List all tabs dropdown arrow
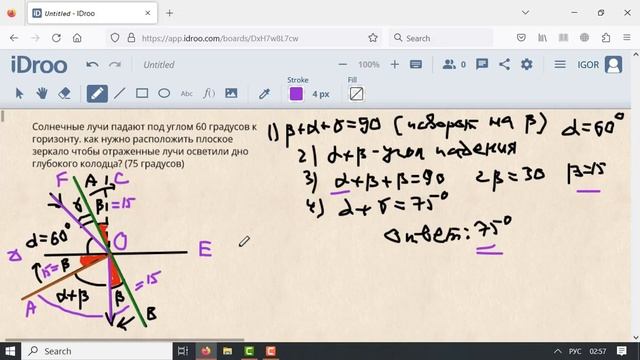This screenshot has height=360, width=640. tap(525, 13)
